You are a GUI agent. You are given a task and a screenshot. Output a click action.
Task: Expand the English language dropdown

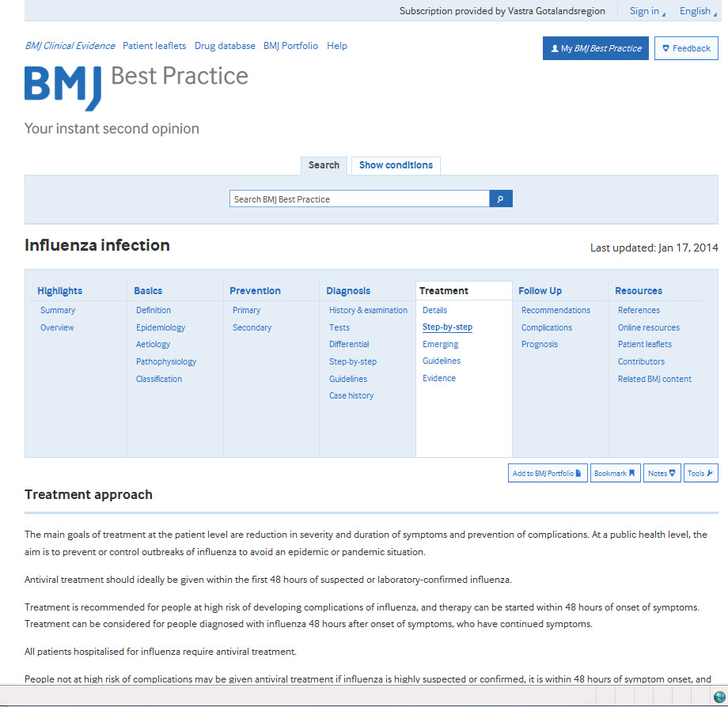[698, 11]
